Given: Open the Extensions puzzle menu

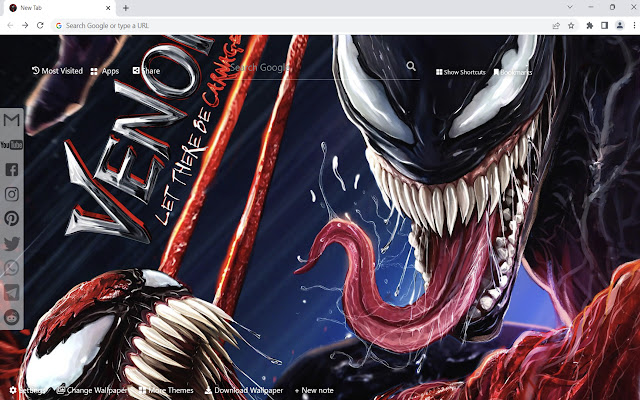Looking at the screenshot, I should (589, 25).
